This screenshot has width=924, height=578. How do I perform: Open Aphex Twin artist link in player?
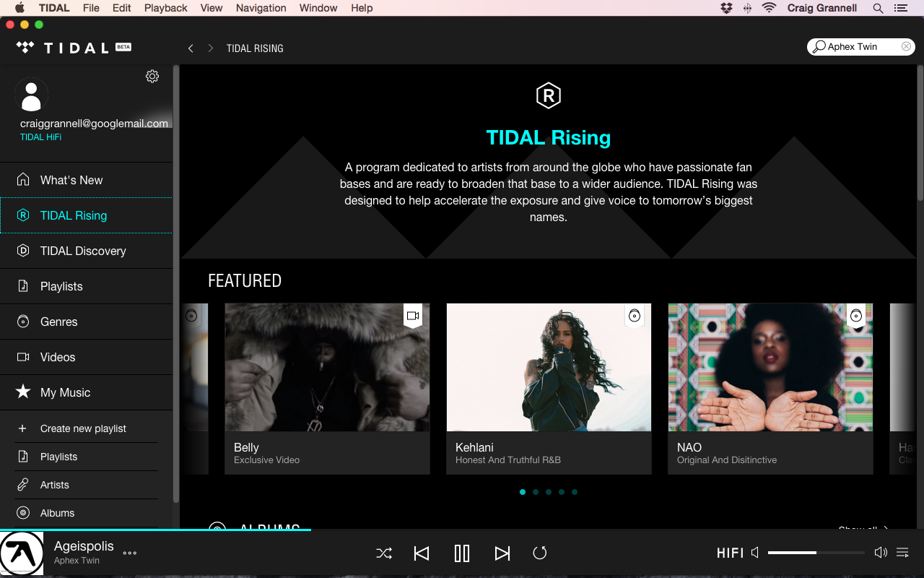click(x=77, y=561)
